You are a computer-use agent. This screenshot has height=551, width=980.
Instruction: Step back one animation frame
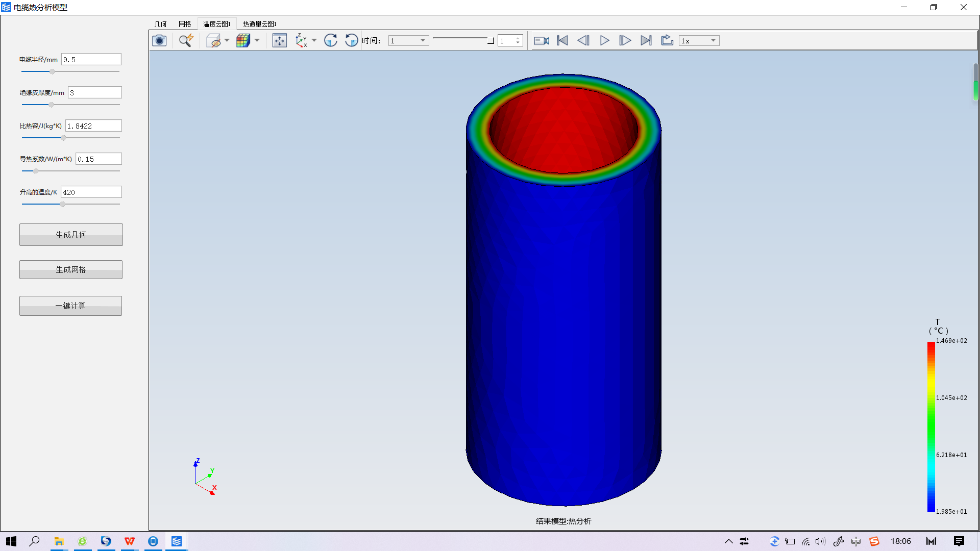point(583,40)
